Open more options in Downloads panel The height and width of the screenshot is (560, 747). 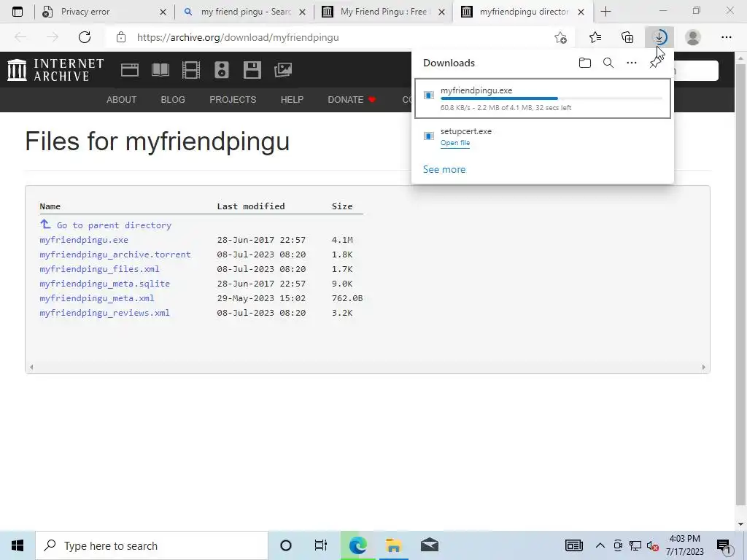[x=632, y=63]
